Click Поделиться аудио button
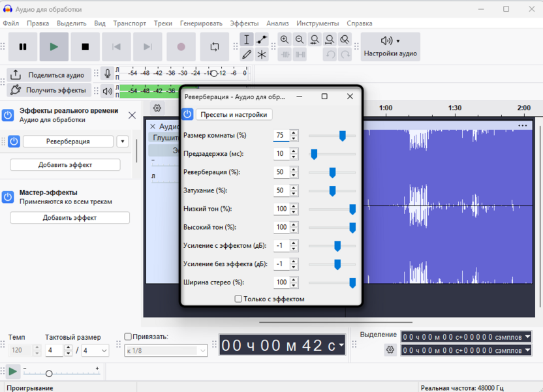543x392 pixels. pos(49,75)
